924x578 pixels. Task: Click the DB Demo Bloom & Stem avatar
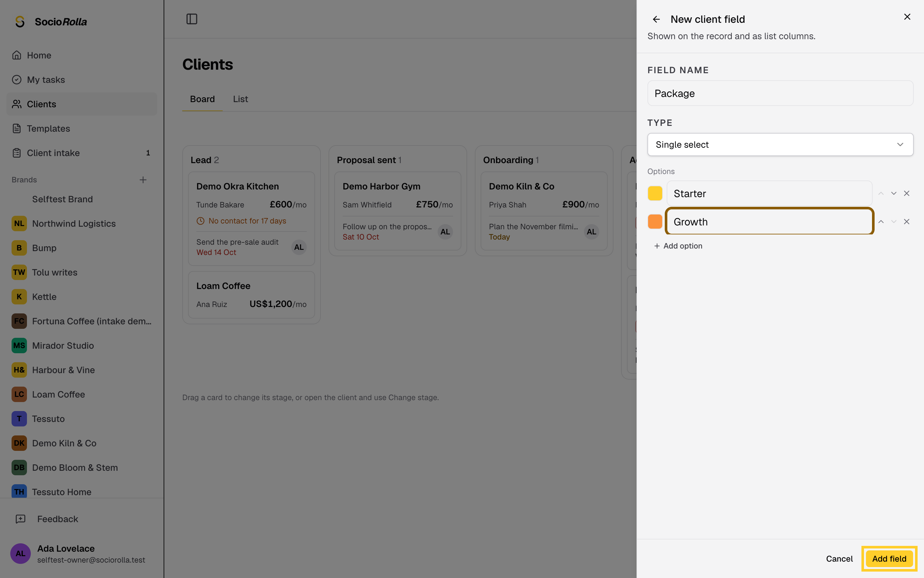[19, 468]
